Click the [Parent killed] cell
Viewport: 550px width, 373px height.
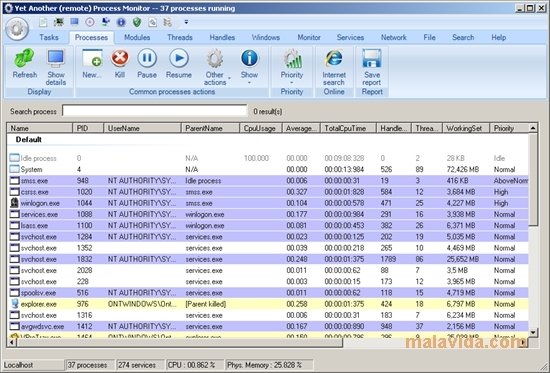[206, 304]
